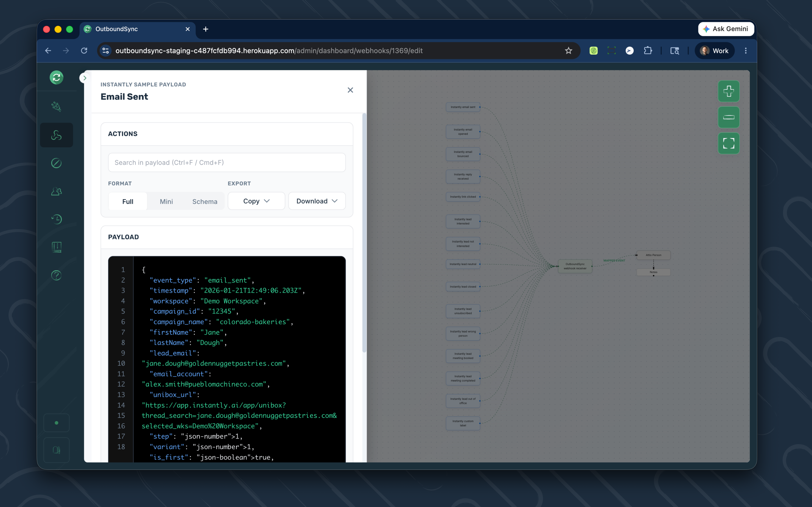Select the Full format option
Screen dimensions: 812x507
click(128, 201)
